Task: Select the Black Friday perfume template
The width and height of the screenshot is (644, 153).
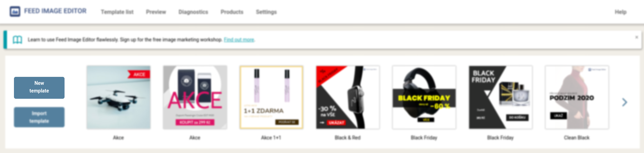Action: tap(501, 97)
